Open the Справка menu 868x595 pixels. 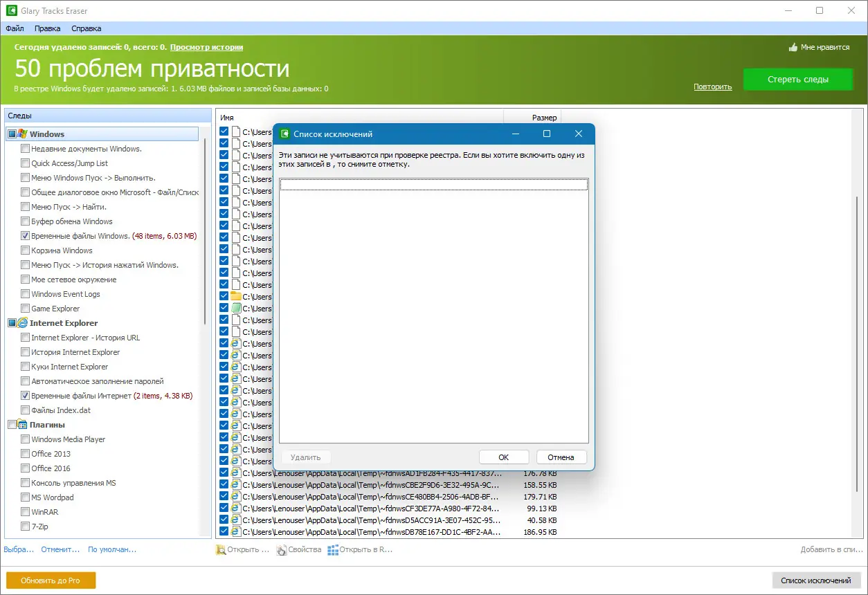(x=87, y=28)
